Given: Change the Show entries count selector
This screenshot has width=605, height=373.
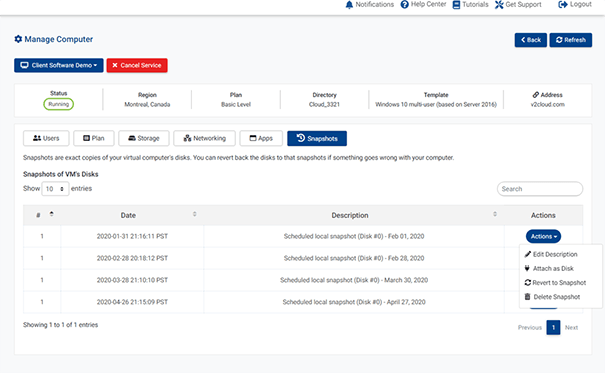Looking at the screenshot, I should point(55,189).
